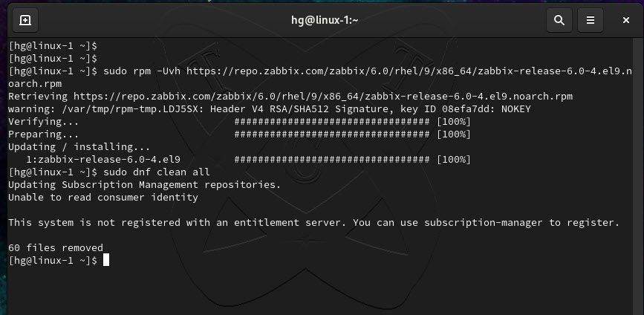Screen dimensions: 644x315
Task: Click 'Updating Subscription Management repositories.' line
Action: coord(145,185)
